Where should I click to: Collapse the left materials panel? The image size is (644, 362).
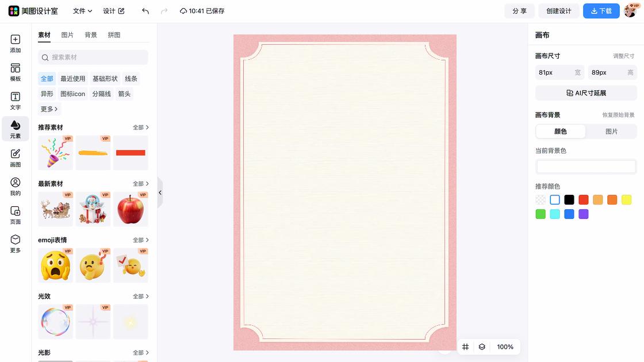[x=160, y=192]
